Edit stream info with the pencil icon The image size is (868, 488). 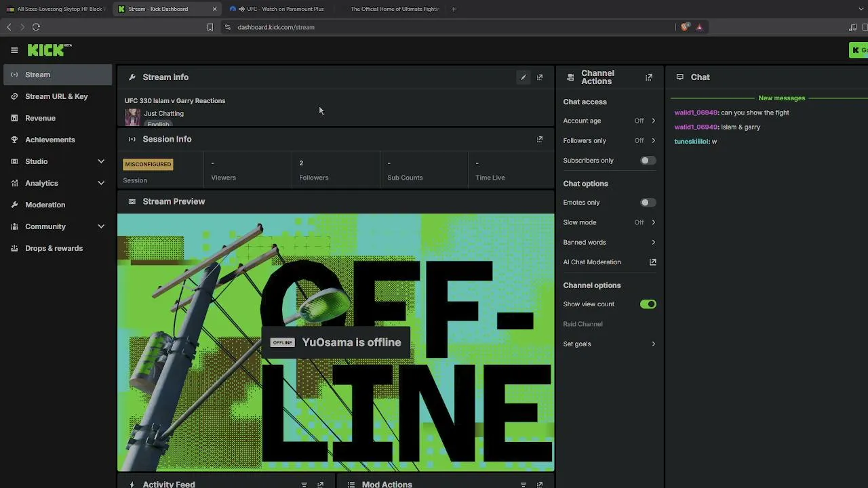pos(524,77)
